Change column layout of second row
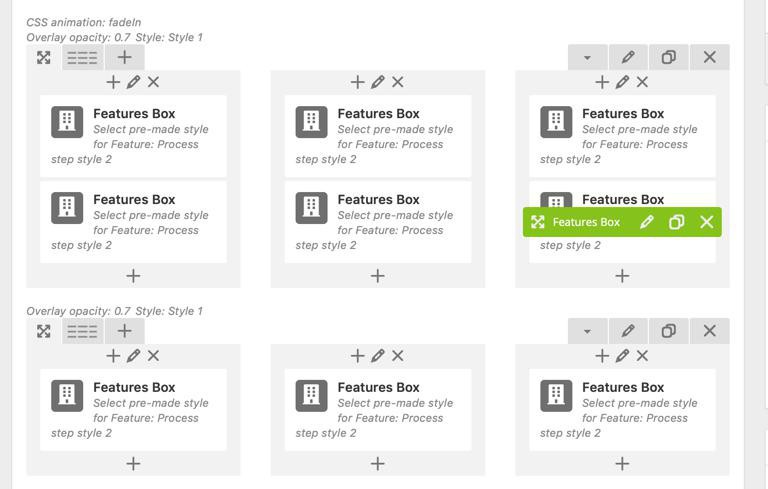This screenshot has height=489, width=768. coord(82,331)
